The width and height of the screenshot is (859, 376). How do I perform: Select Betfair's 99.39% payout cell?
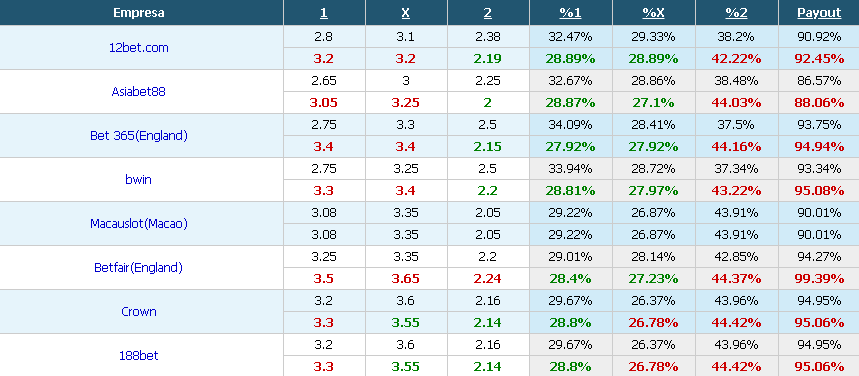click(819, 278)
